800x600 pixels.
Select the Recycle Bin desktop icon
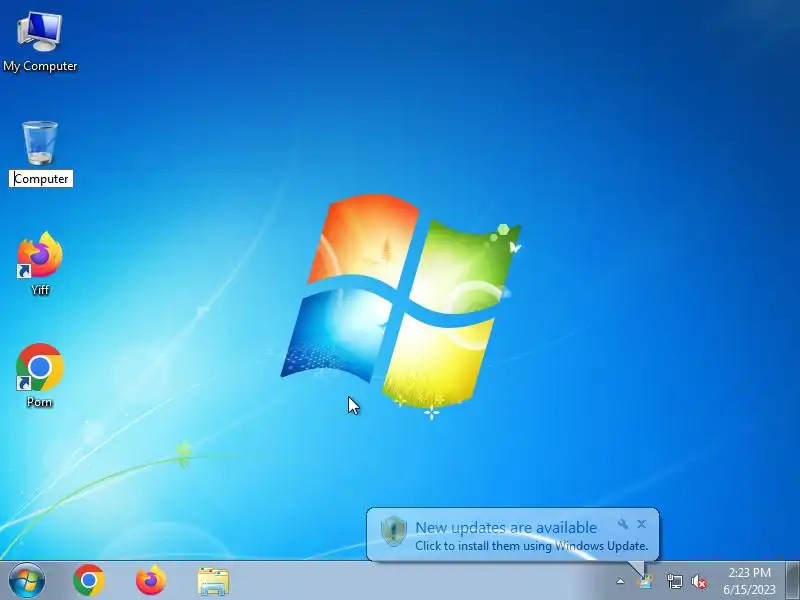click(x=40, y=143)
